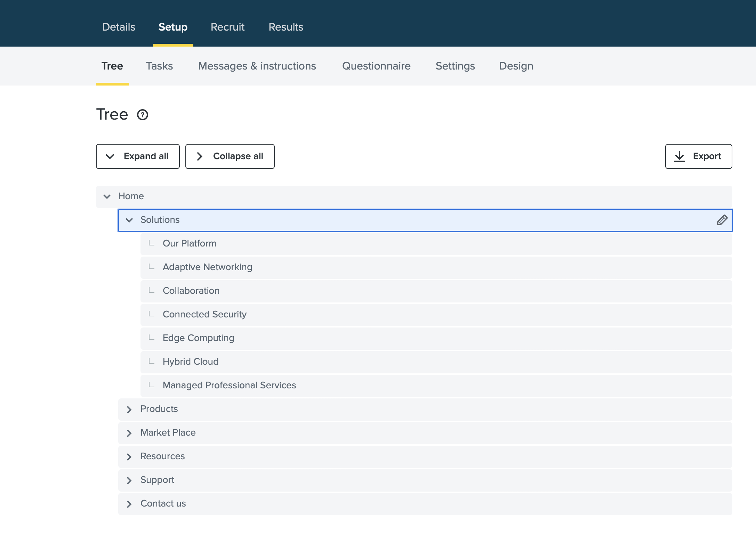
Task: Expand the Contact us node
Action: point(129,504)
